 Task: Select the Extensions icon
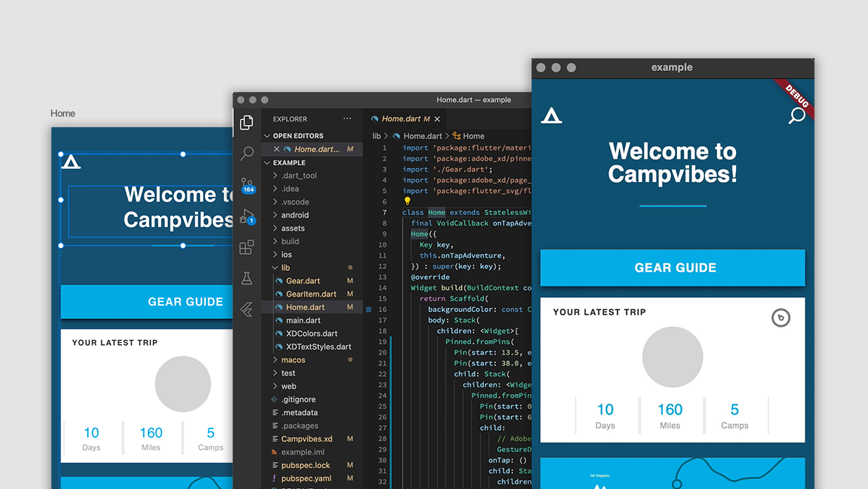[x=246, y=247]
